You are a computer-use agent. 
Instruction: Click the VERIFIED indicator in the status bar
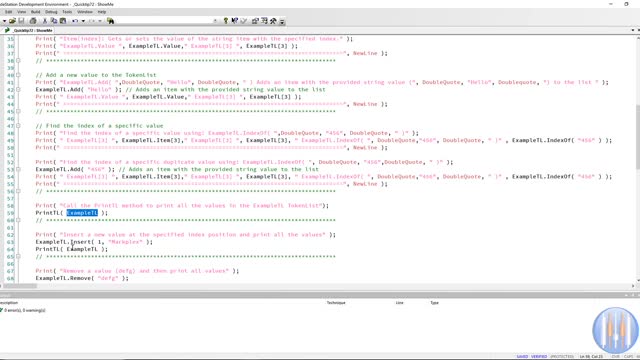539,357
